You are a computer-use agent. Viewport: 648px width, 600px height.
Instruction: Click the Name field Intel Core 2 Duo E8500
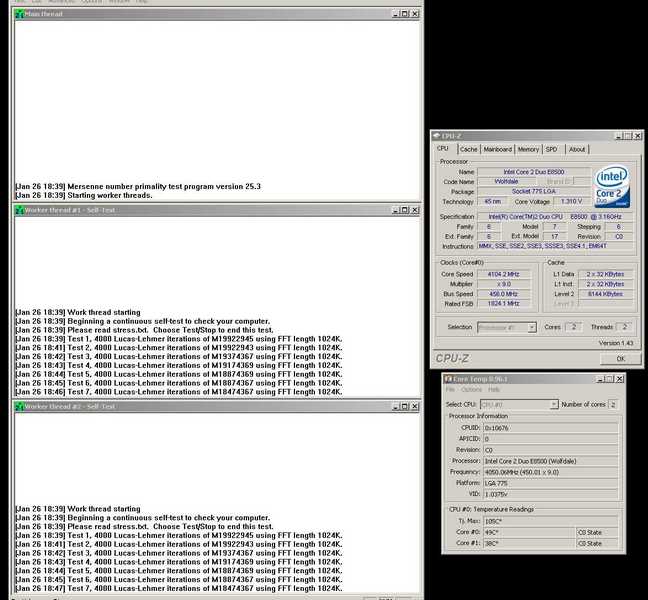point(534,171)
